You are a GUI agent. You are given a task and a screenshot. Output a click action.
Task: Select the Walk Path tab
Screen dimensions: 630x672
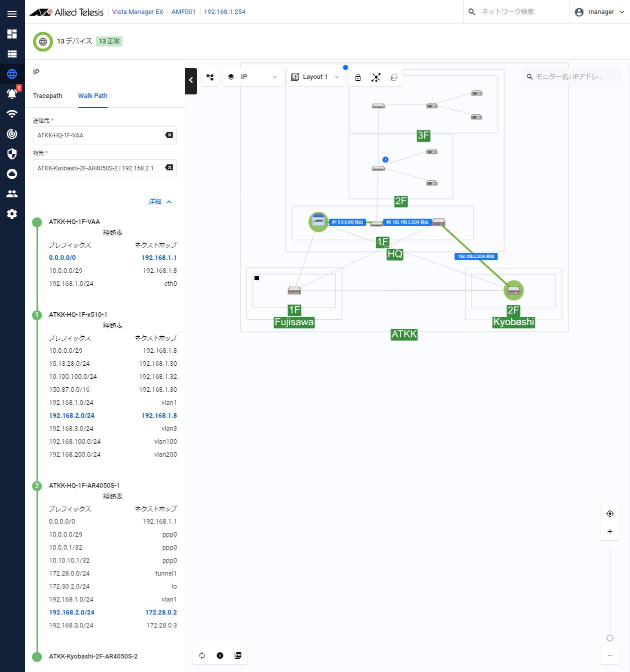click(x=92, y=96)
